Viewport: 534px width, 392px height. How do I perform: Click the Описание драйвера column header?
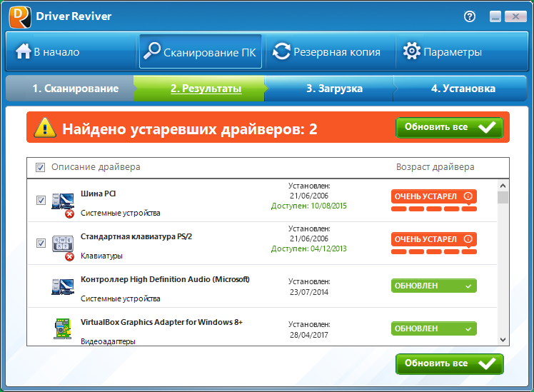pos(96,167)
